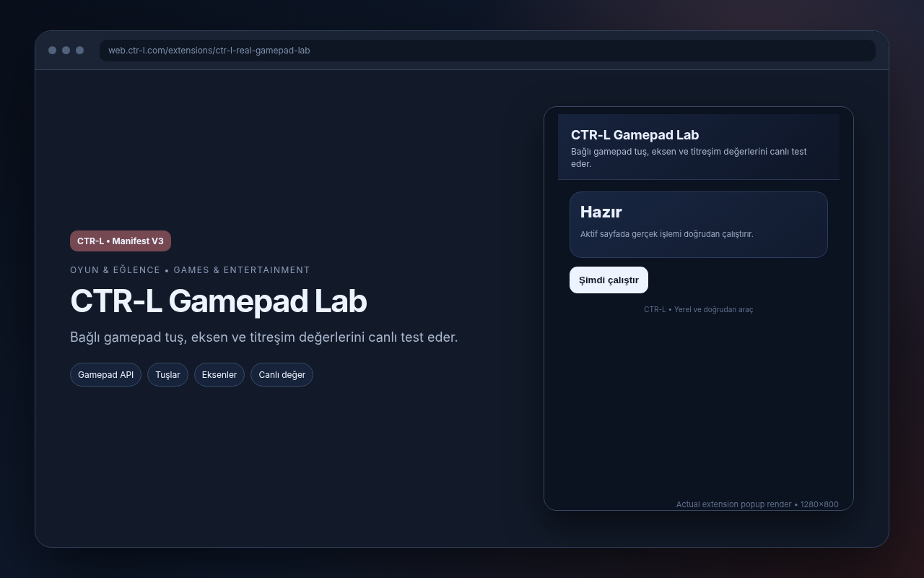
Task: Click the popup header "CTR-L Gamepad Lab" title
Action: (x=635, y=135)
